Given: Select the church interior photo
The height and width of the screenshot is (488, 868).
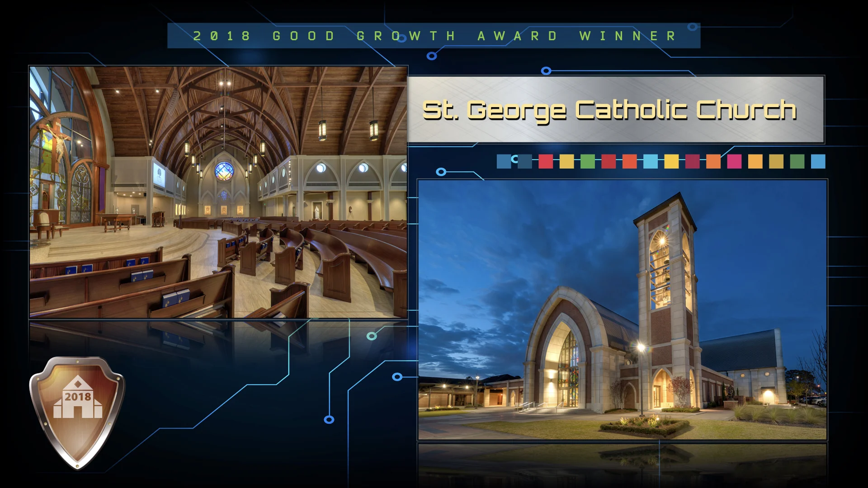Looking at the screenshot, I should pyautogui.click(x=218, y=192).
